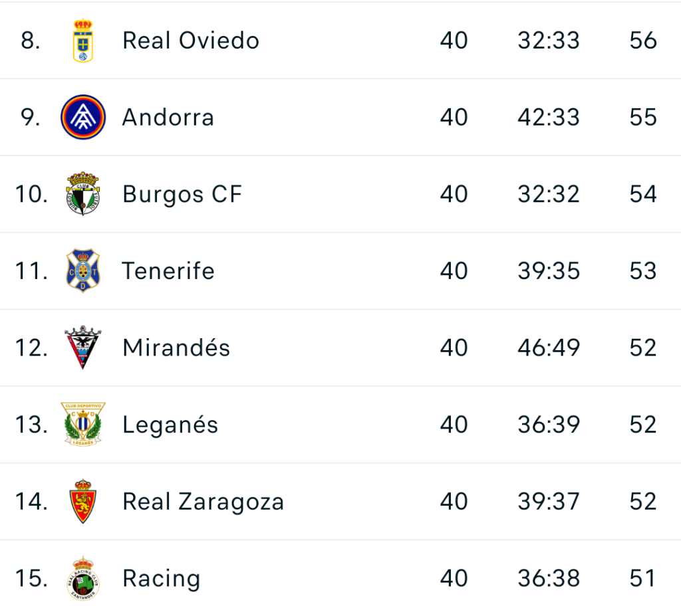Click Mirandés's 46:49 goal record
Screen dimensions: 681x616
pos(549,348)
